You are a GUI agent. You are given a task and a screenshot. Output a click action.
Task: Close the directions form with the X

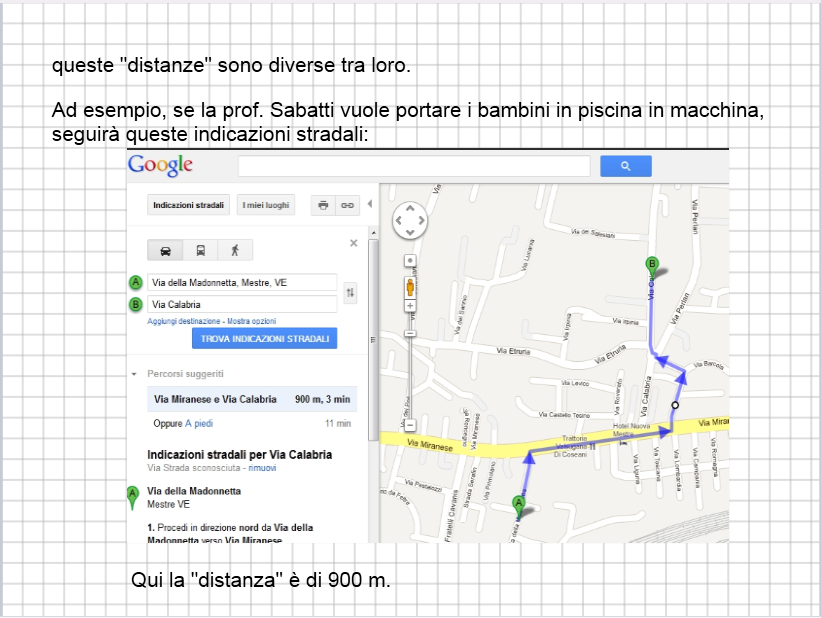[353, 243]
